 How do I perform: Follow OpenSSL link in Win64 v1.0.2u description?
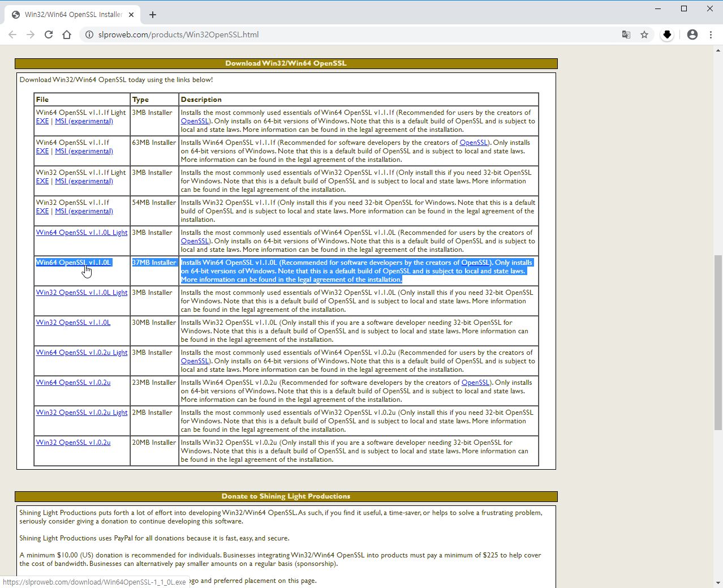pyautogui.click(x=476, y=383)
